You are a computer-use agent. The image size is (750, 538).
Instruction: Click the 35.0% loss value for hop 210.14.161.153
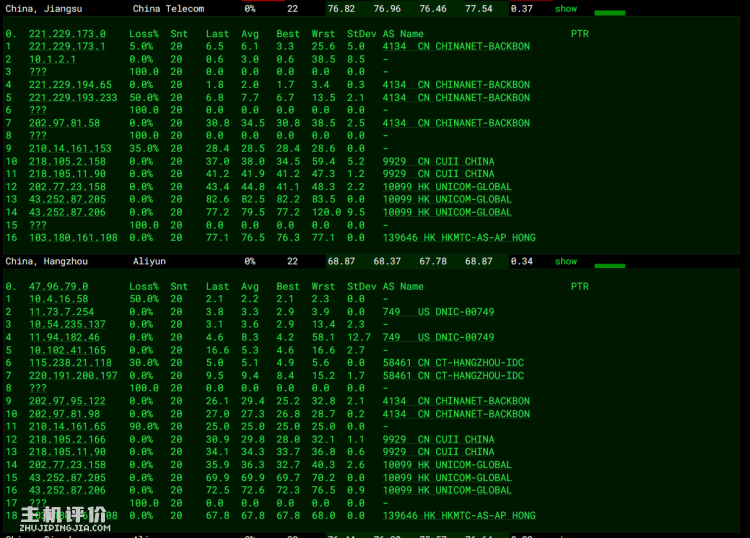(144, 149)
